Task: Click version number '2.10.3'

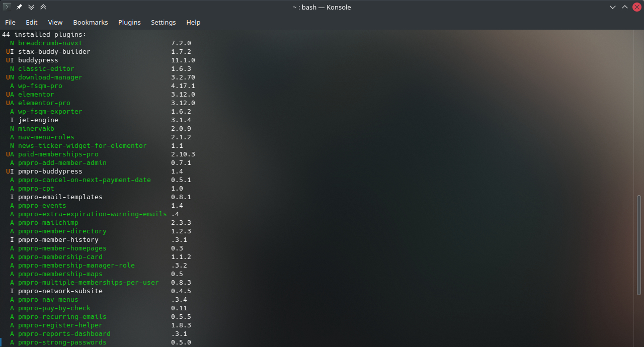Action: pyautogui.click(x=183, y=154)
